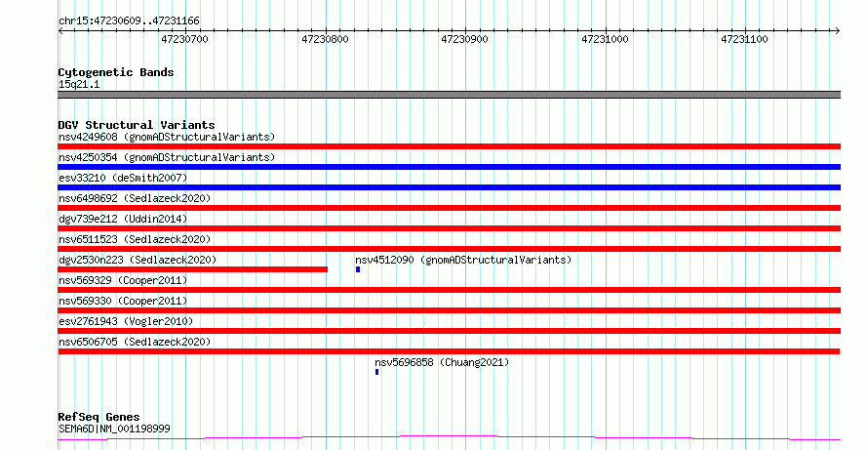Open nsv569330 Cooper2011 variant label
Image resolution: width=868 pixels, height=450 pixels.
pyautogui.click(x=123, y=301)
